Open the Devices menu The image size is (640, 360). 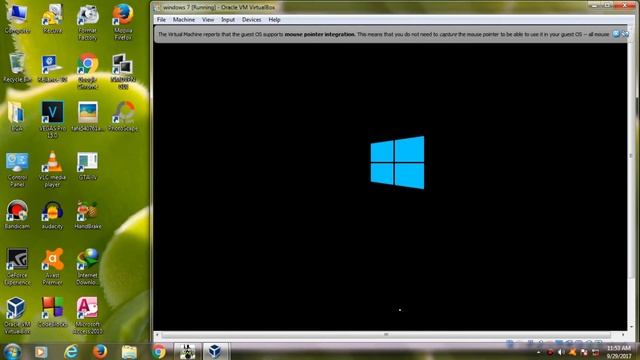tap(251, 20)
